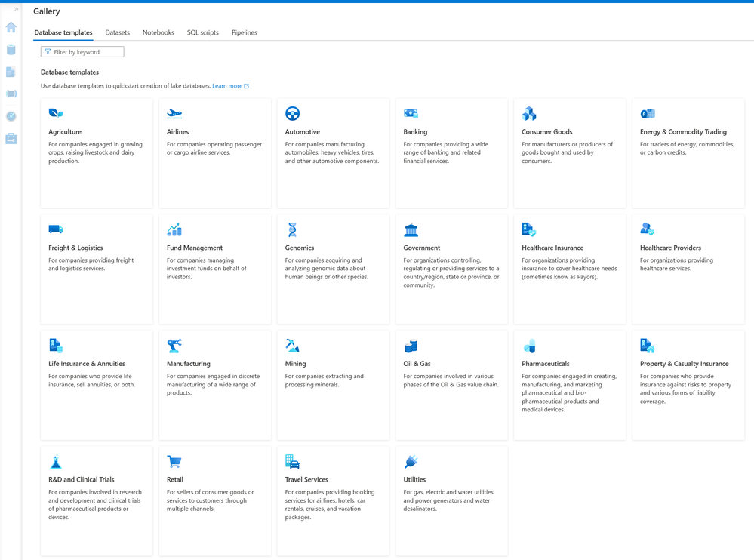This screenshot has width=754, height=560.
Task: Click the Property & Casualty Insurance icon
Action: click(648, 346)
